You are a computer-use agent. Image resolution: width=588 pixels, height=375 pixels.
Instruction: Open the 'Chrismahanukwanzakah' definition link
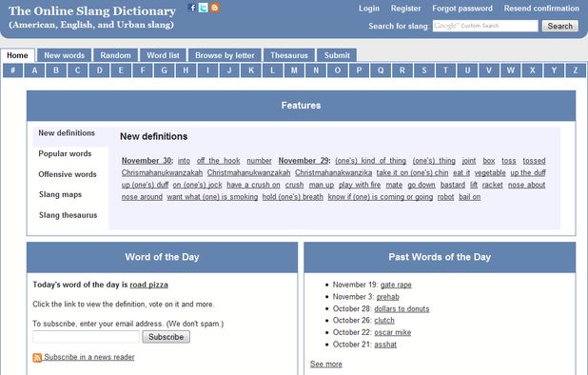point(162,173)
